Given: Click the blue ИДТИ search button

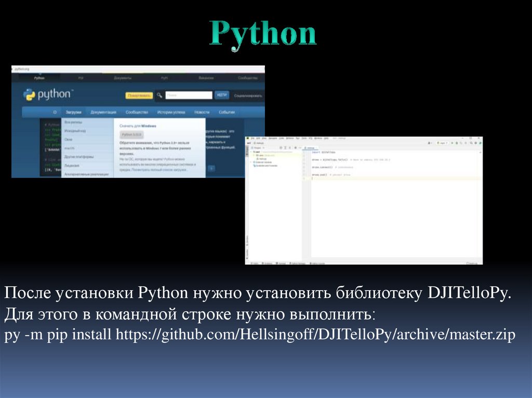Looking at the screenshot, I should pos(222,95).
